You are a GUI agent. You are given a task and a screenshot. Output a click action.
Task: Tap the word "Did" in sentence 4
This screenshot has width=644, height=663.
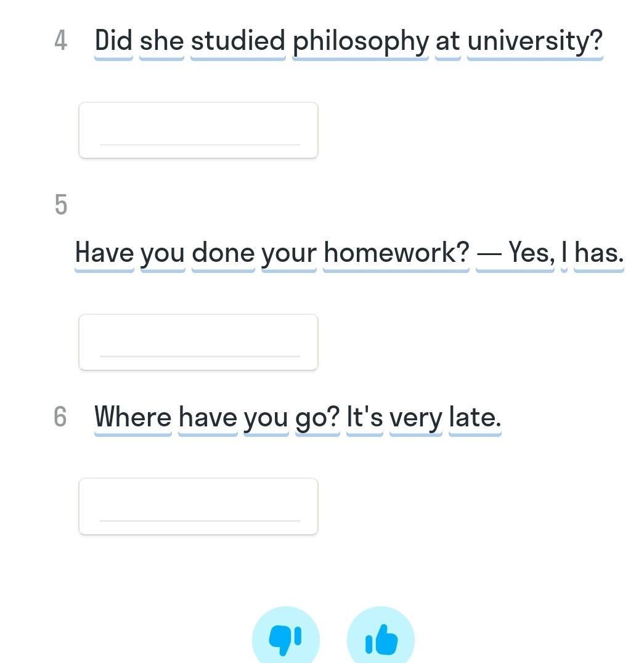[113, 41]
